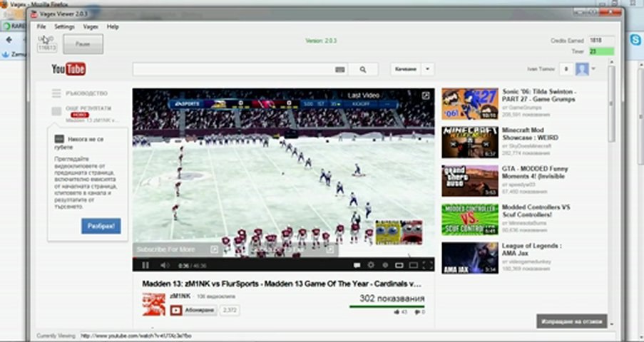Open the File menu

tap(41, 26)
